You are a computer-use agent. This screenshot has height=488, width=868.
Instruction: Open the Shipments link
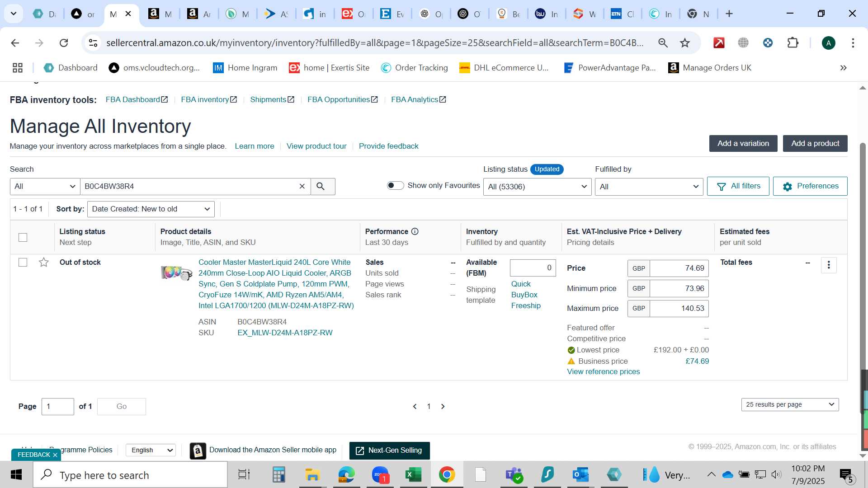tap(272, 99)
